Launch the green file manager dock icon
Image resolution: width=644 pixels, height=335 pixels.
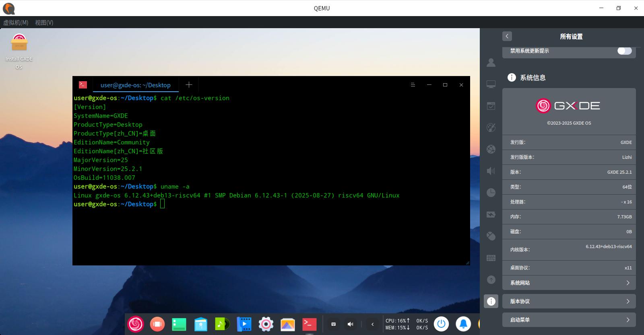pos(179,324)
